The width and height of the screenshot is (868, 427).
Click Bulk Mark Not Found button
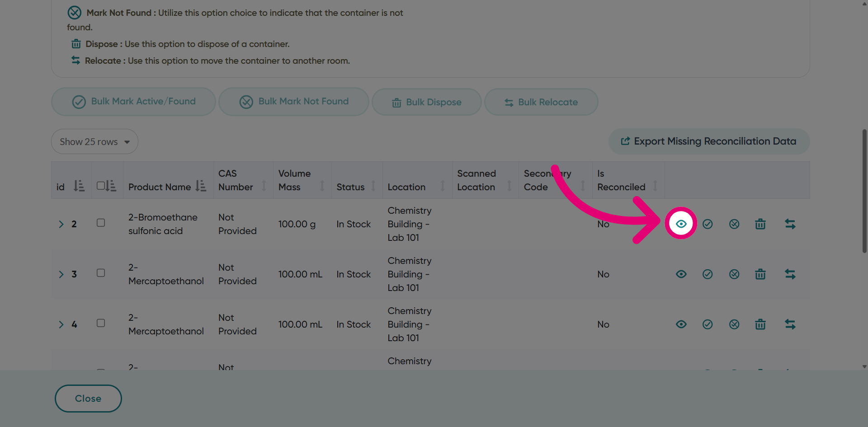click(x=294, y=102)
